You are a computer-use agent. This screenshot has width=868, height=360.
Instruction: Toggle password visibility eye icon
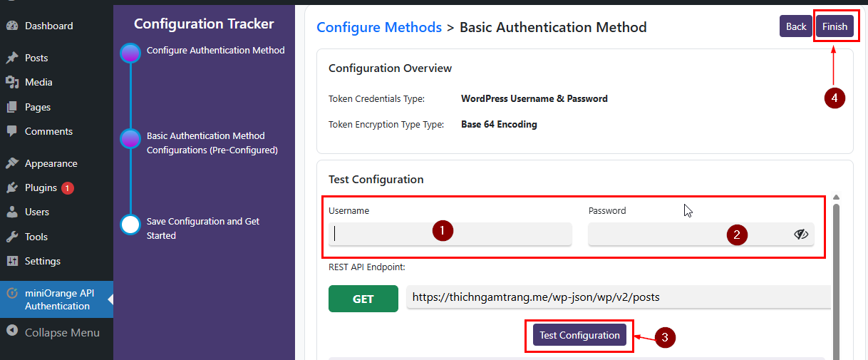[x=801, y=234]
